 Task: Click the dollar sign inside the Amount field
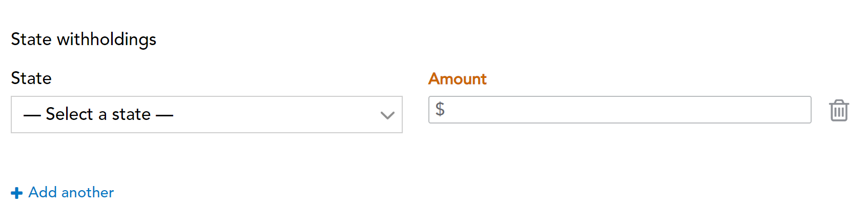click(x=440, y=109)
